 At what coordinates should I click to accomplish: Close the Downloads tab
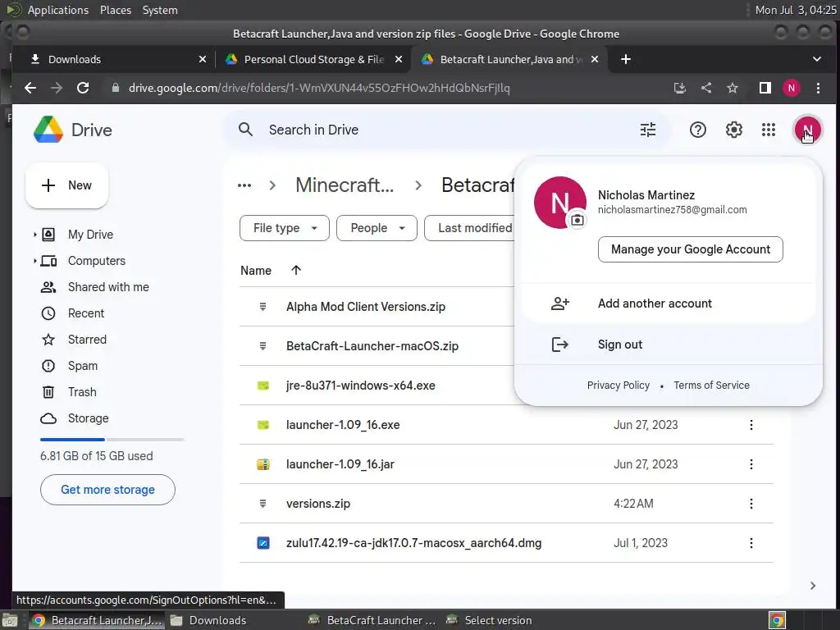[202, 59]
